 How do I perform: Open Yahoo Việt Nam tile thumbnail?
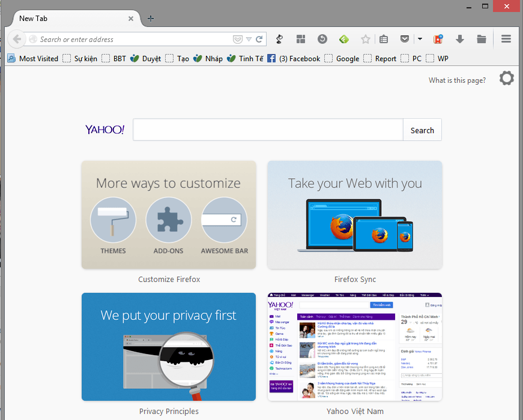354,347
